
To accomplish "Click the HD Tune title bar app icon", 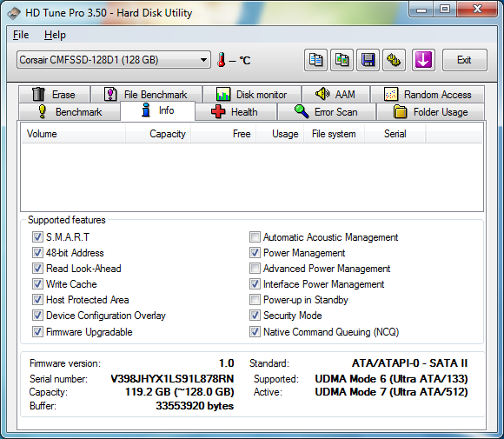I will (x=14, y=13).
